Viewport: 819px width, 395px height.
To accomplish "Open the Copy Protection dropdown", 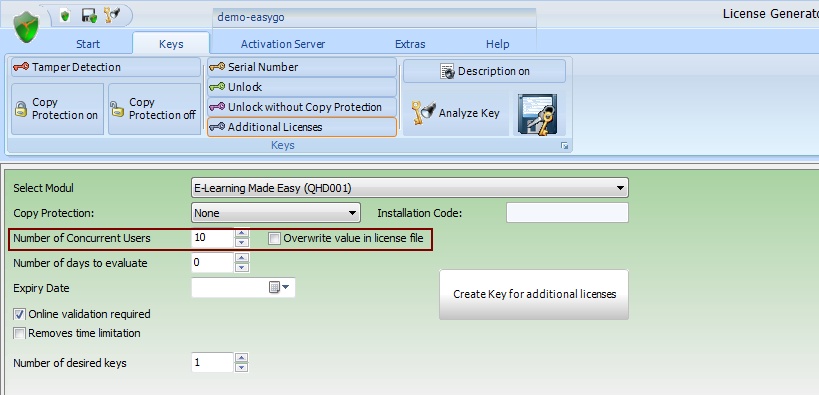I will [x=276, y=213].
